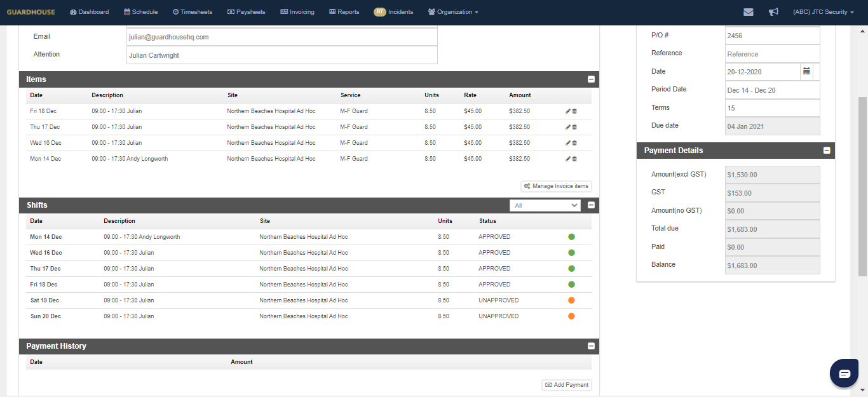Open the calendar picker for Date
The height and width of the screenshot is (397, 868).
[x=806, y=72]
